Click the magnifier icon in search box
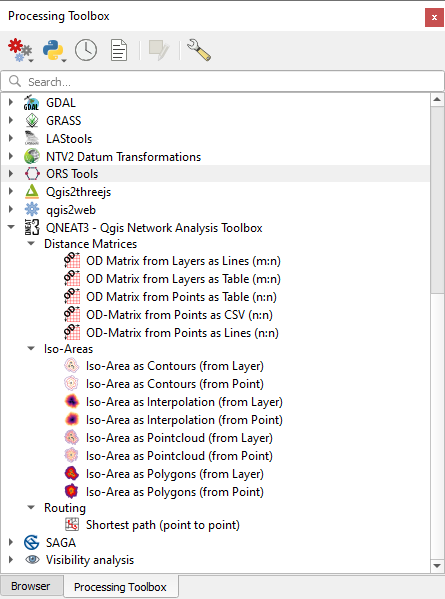The height and width of the screenshot is (599, 445). (x=15, y=81)
